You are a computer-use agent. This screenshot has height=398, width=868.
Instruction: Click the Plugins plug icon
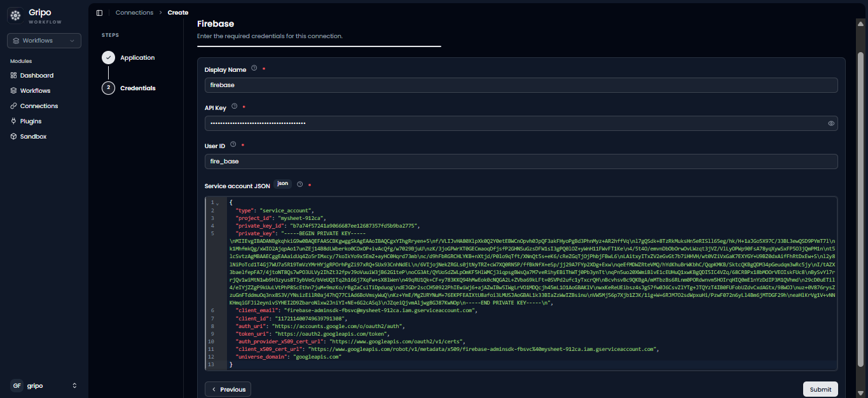coord(13,121)
